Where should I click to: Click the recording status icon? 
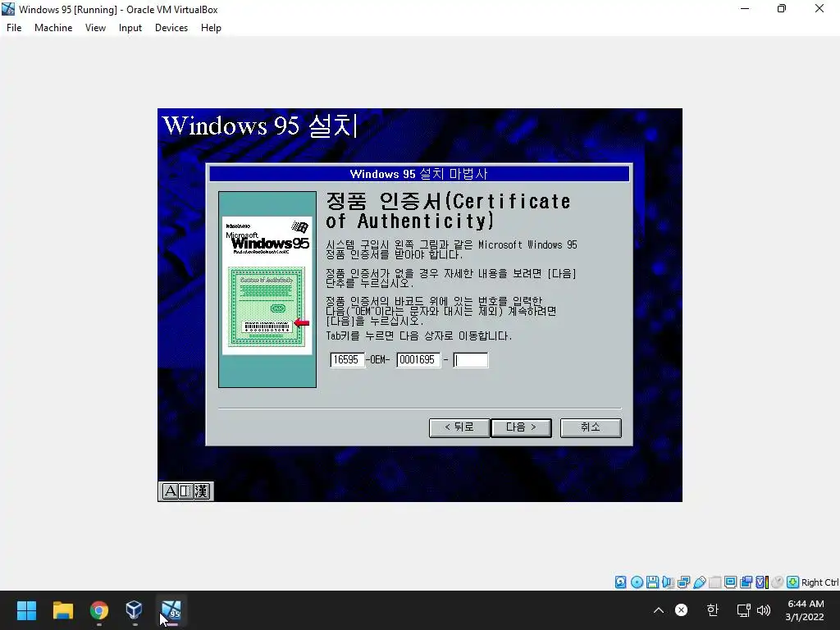(746, 582)
